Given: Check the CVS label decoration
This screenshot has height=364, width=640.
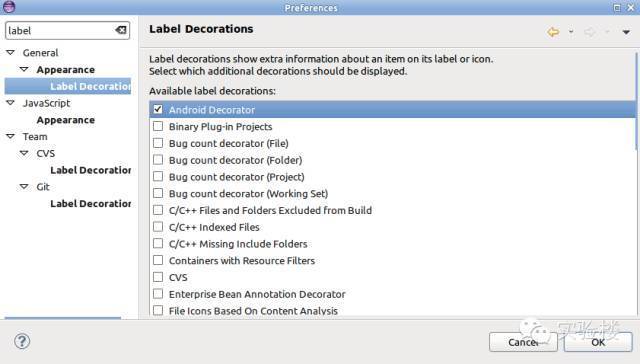Looking at the screenshot, I should click(x=158, y=277).
